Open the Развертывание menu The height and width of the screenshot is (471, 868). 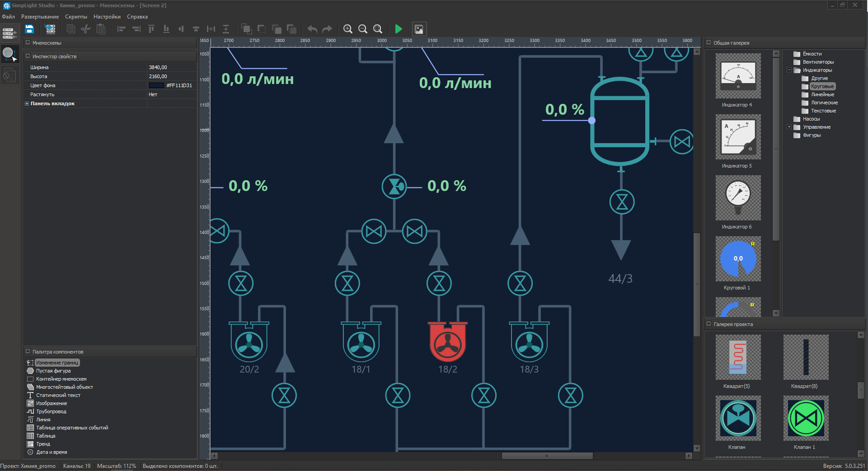click(40, 17)
